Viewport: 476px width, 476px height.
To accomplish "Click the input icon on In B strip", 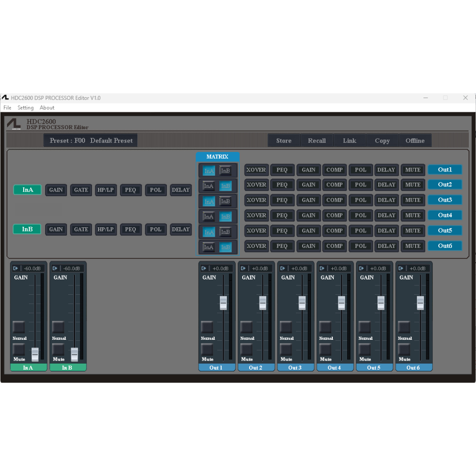I will tap(55, 268).
